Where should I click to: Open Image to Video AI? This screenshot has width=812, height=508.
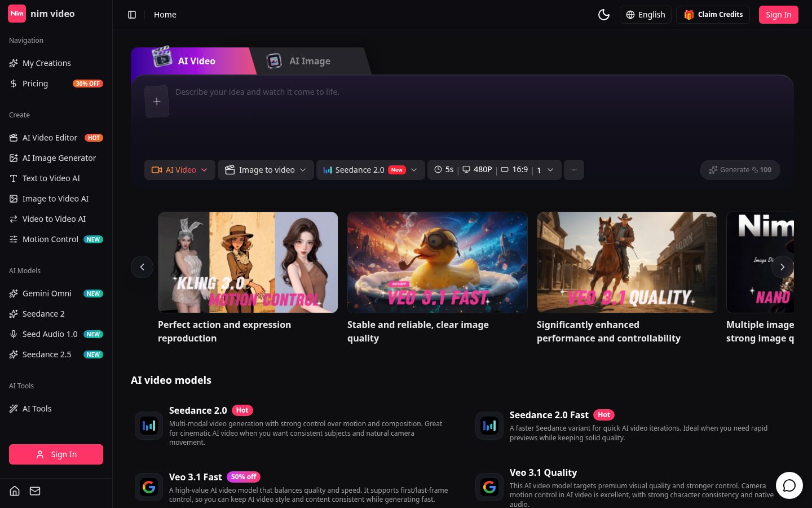56,199
